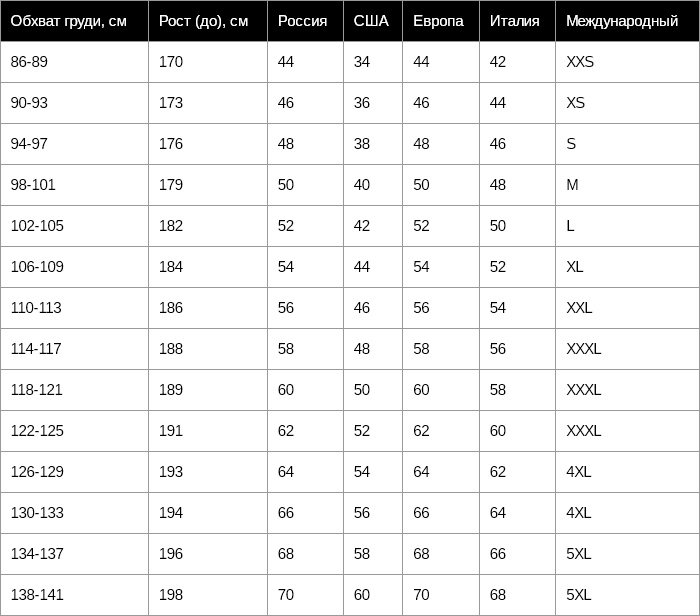Click chest range cell 118-121

coord(37,390)
